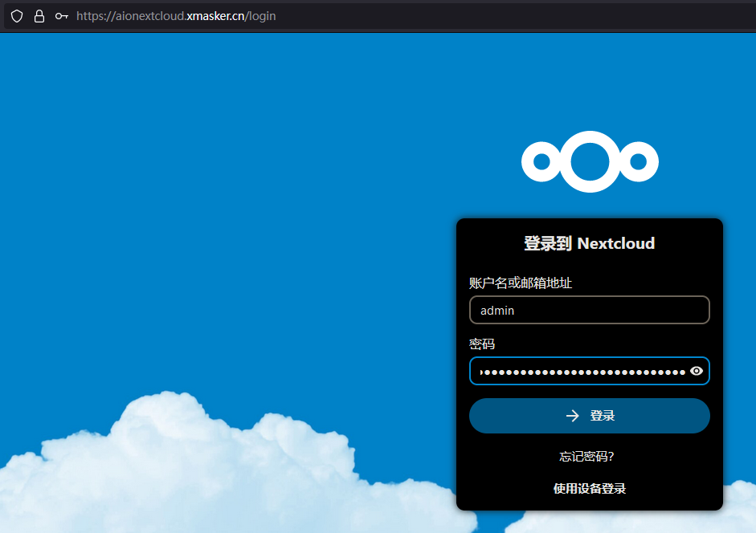Click the URL aionextcloud.xmasker.cn/login in address bar
The height and width of the screenshot is (533, 756).
(x=176, y=16)
